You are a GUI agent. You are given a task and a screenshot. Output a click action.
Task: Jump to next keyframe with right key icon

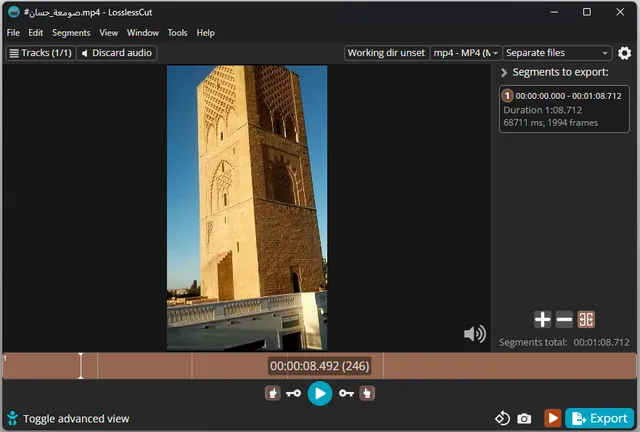tap(346, 394)
